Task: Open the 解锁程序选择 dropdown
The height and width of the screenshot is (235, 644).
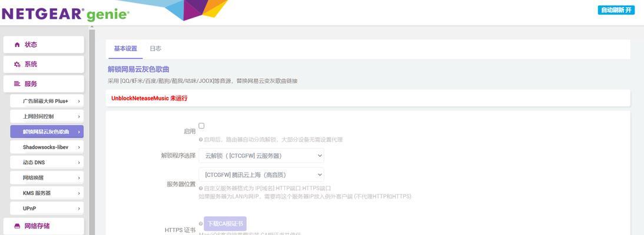Action: pos(261,156)
